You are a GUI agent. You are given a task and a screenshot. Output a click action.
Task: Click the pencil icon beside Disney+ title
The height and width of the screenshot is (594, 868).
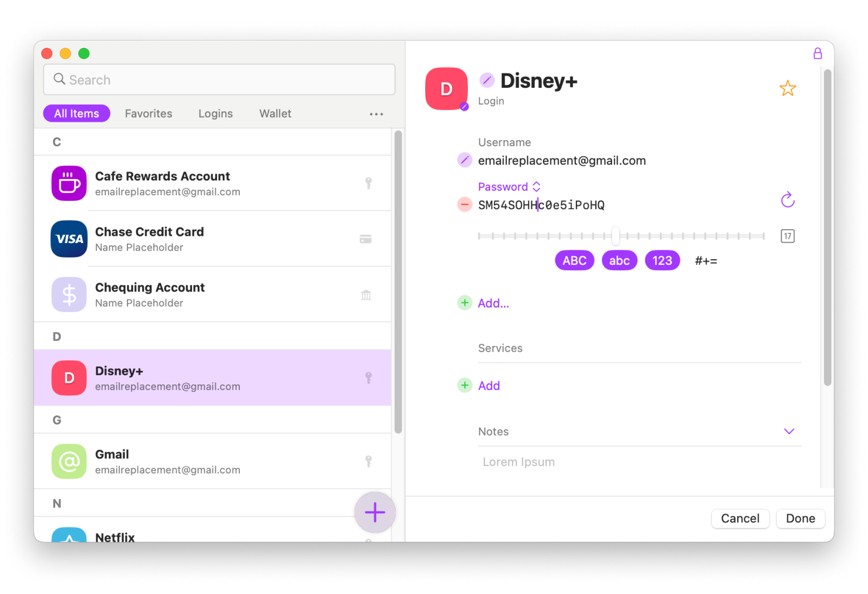pos(487,80)
